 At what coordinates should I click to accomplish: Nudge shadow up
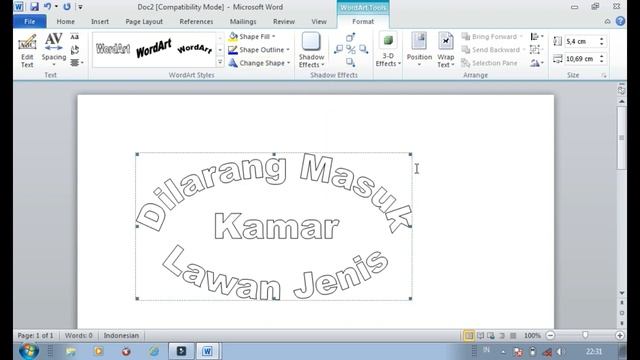point(351,38)
